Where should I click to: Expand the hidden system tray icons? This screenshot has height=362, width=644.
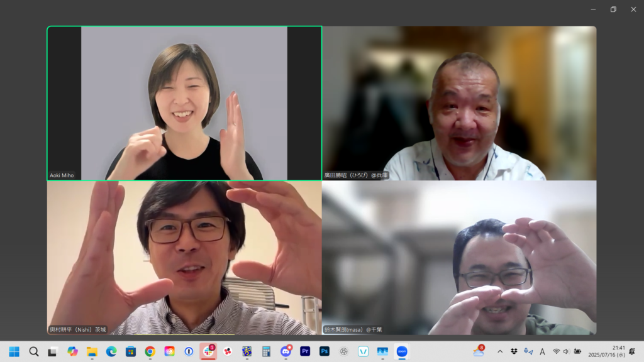(x=500, y=351)
